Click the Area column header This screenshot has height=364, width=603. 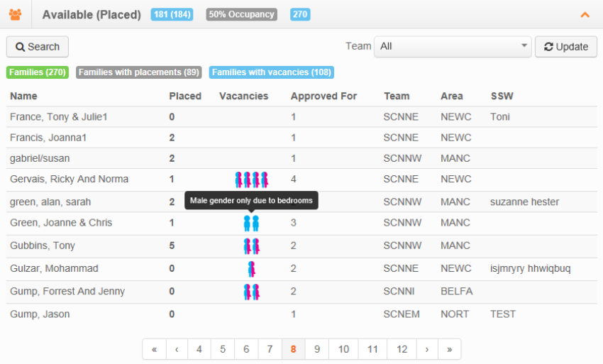click(452, 96)
